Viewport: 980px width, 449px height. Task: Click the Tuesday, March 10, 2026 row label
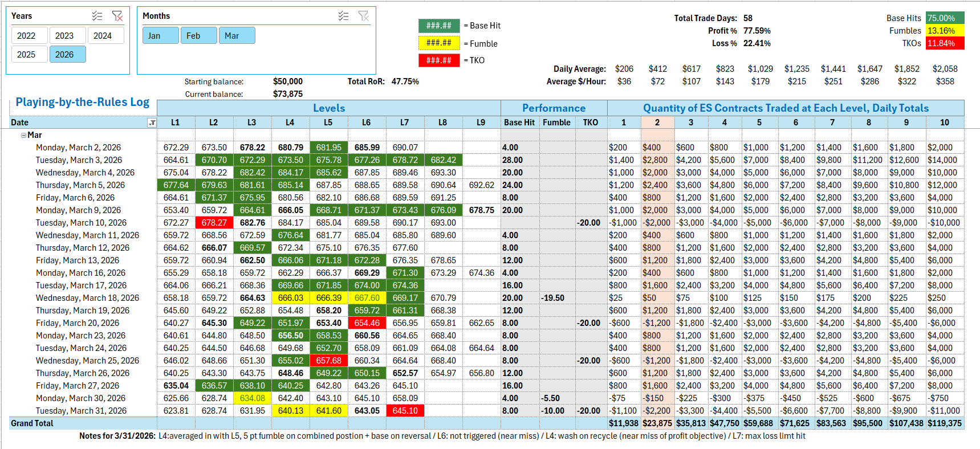click(81, 223)
